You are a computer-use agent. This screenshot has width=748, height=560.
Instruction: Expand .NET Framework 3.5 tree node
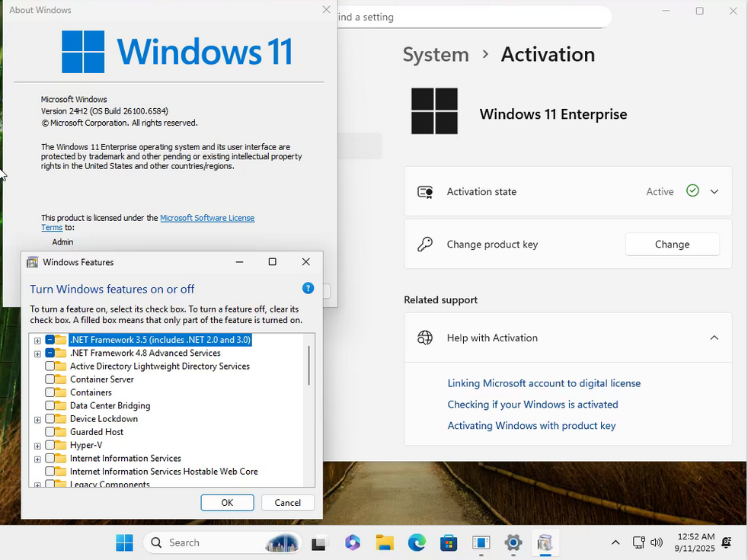click(37, 341)
